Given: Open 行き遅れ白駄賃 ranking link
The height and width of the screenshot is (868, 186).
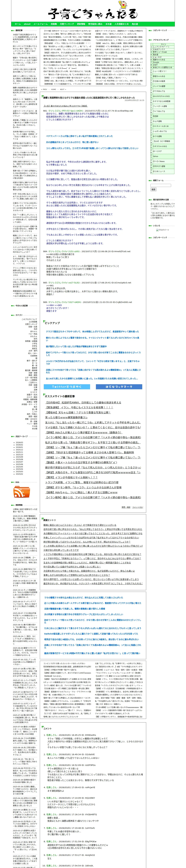Looking at the screenshot, I should point(159,81).
